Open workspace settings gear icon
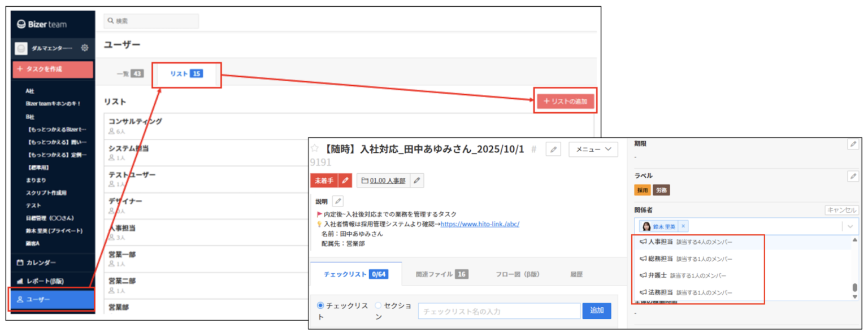This screenshot has width=868, height=333. click(85, 48)
